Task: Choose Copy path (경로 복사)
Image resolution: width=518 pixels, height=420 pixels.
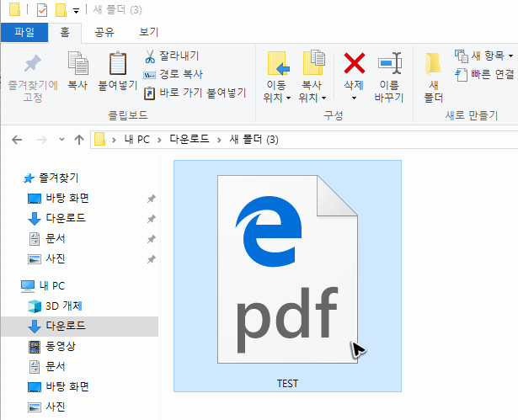Action: 174,75
